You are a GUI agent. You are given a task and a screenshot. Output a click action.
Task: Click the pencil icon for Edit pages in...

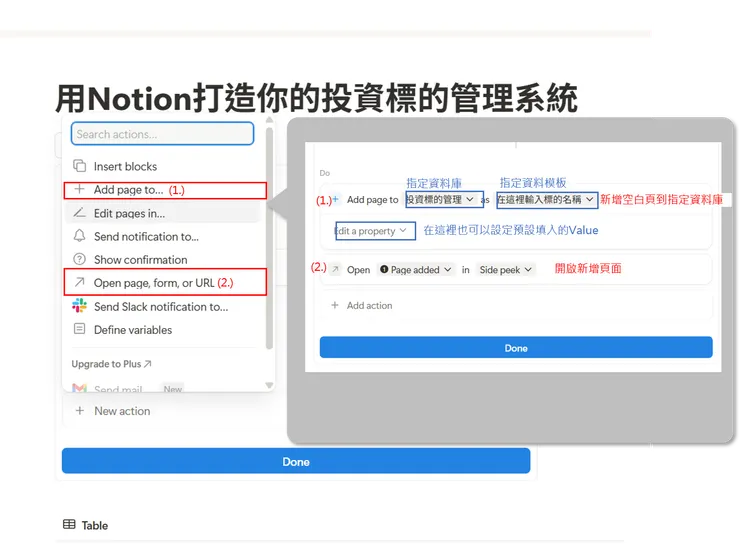point(79,213)
